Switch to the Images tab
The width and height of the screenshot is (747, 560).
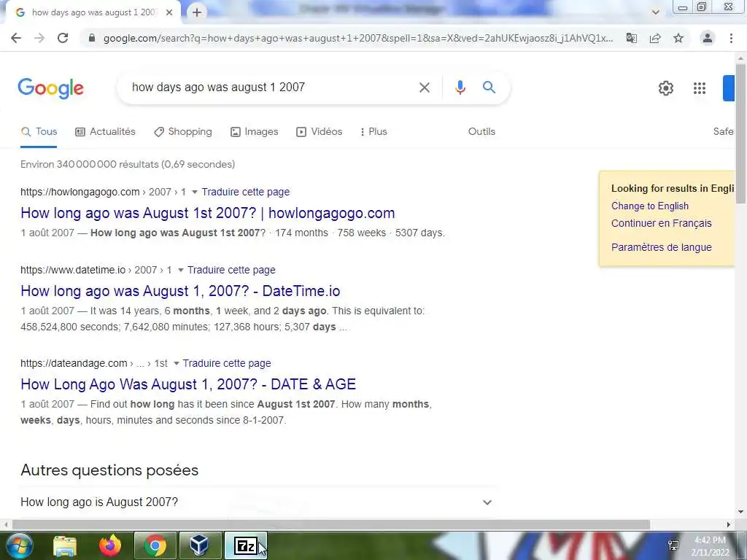(255, 131)
